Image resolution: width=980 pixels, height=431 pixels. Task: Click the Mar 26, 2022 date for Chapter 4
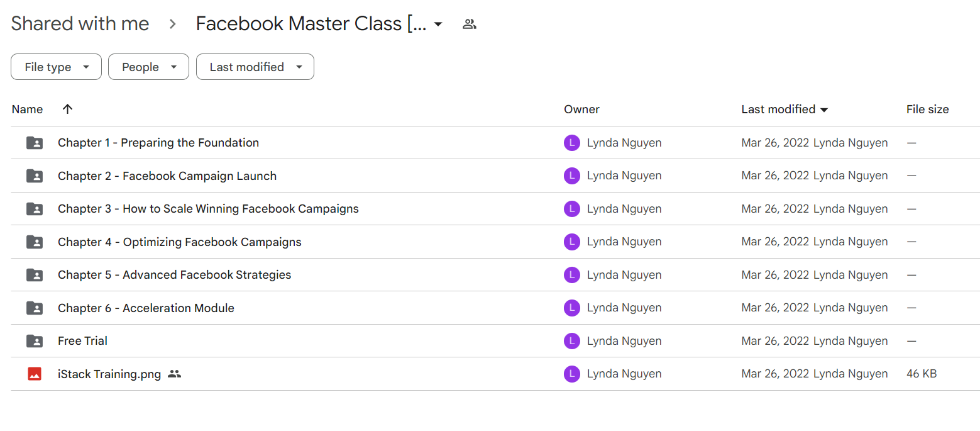[x=775, y=242]
